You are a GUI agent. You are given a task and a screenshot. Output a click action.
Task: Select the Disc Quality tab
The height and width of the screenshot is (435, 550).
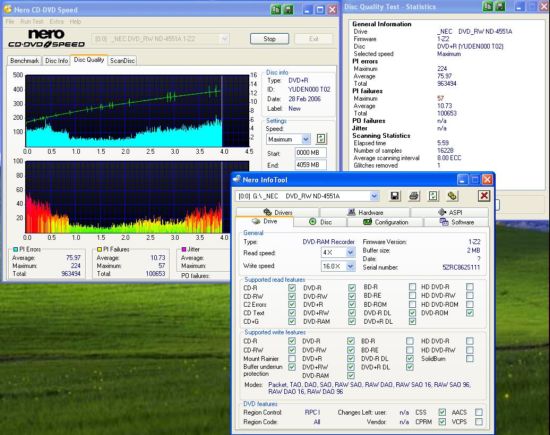(x=89, y=60)
